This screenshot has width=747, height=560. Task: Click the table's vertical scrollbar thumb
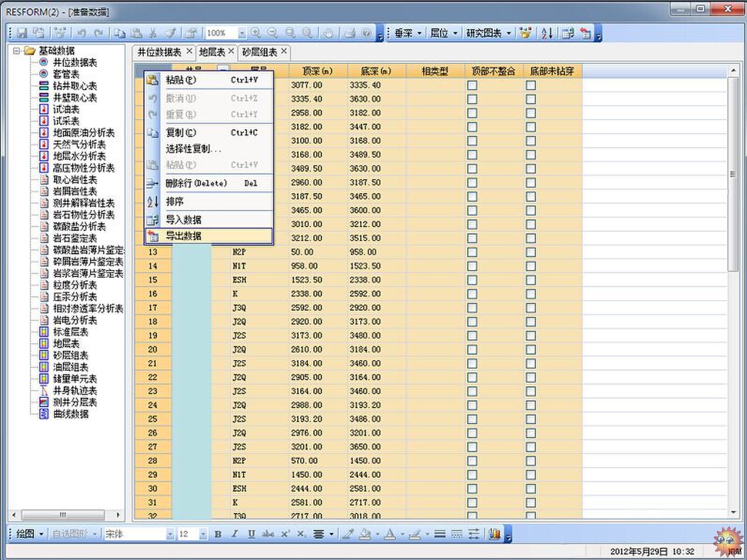tap(732, 174)
